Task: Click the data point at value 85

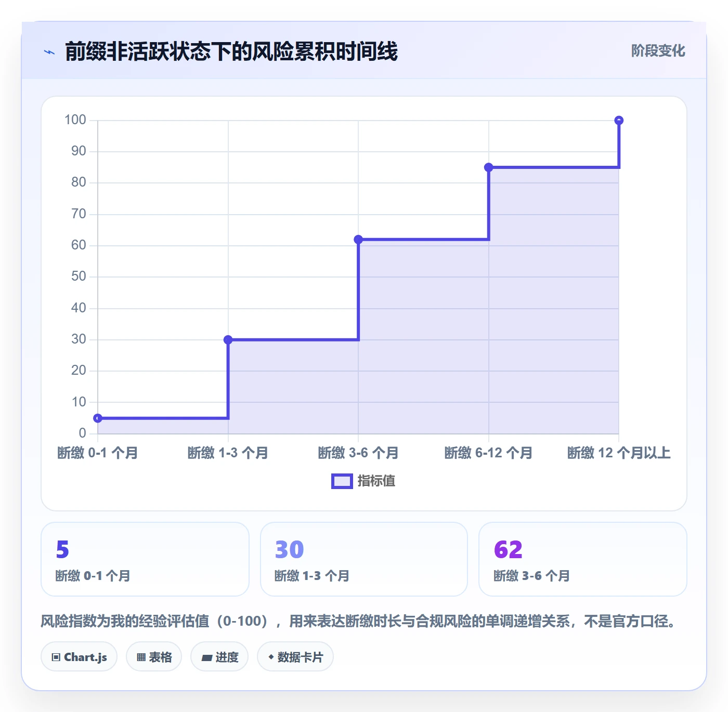Action: pyautogui.click(x=488, y=167)
